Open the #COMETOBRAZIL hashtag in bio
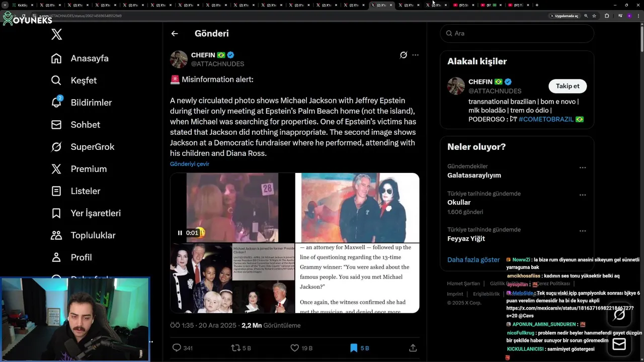The image size is (644, 362). pyautogui.click(x=546, y=119)
